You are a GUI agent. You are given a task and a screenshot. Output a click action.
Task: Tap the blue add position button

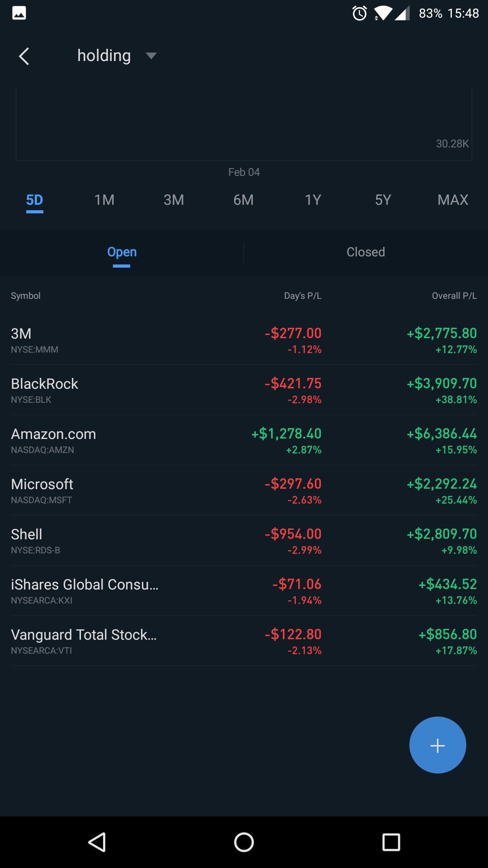(x=437, y=745)
